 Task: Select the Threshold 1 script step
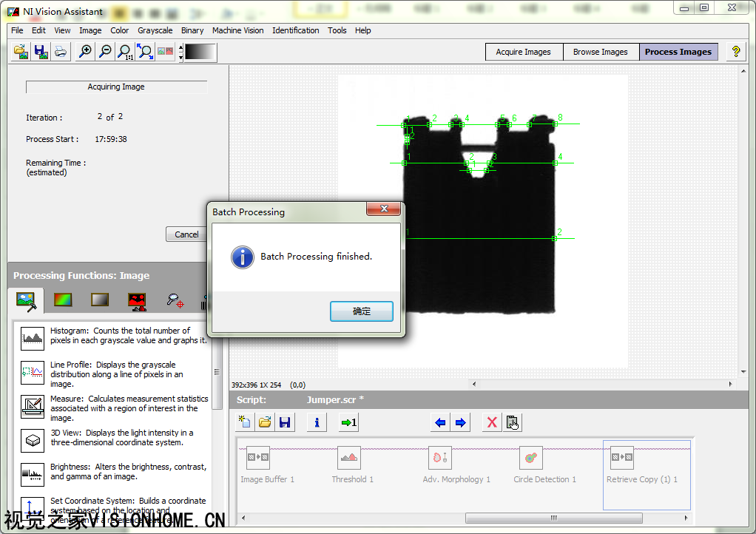click(x=350, y=464)
